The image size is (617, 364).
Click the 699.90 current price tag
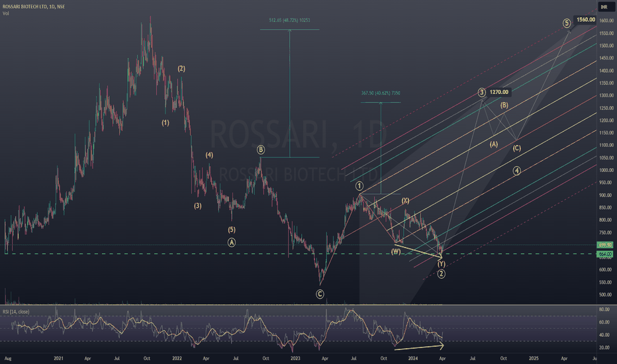pos(605,245)
